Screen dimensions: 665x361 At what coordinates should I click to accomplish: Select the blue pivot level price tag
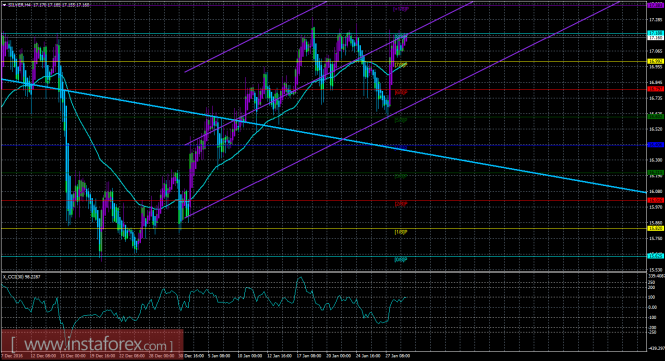click(x=656, y=145)
